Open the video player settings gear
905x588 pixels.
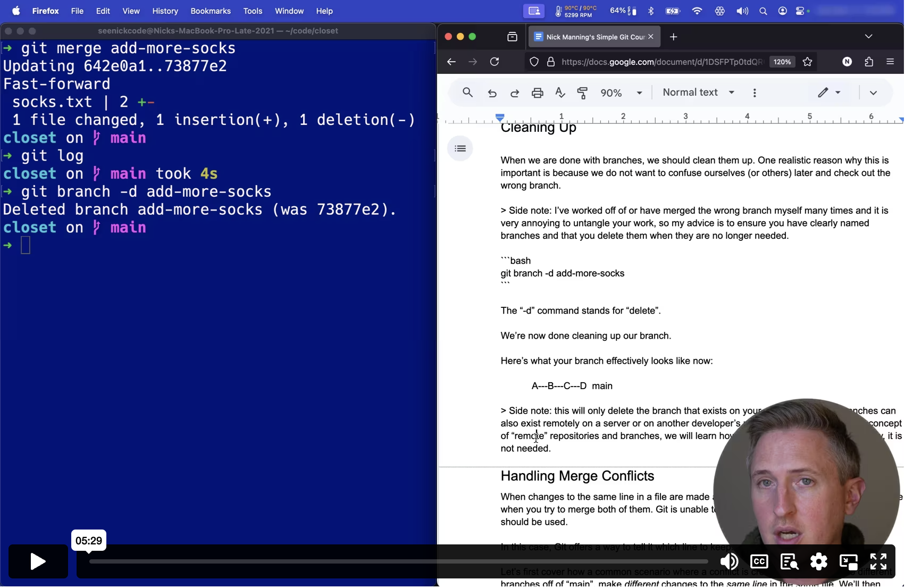click(819, 562)
